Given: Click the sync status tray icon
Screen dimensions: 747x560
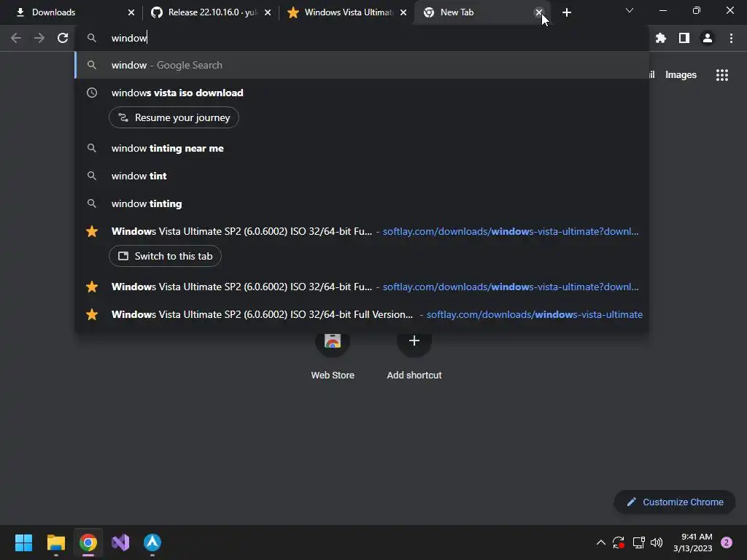Looking at the screenshot, I should pyautogui.click(x=619, y=542).
